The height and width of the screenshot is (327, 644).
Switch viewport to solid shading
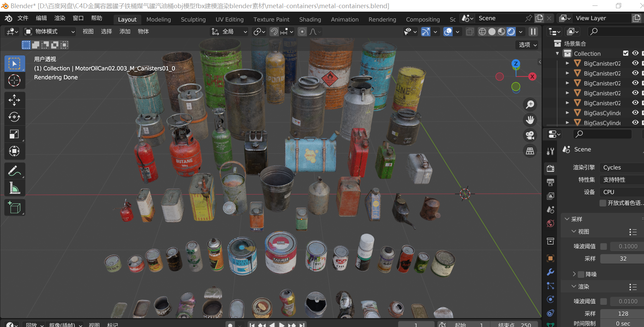pyautogui.click(x=492, y=32)
